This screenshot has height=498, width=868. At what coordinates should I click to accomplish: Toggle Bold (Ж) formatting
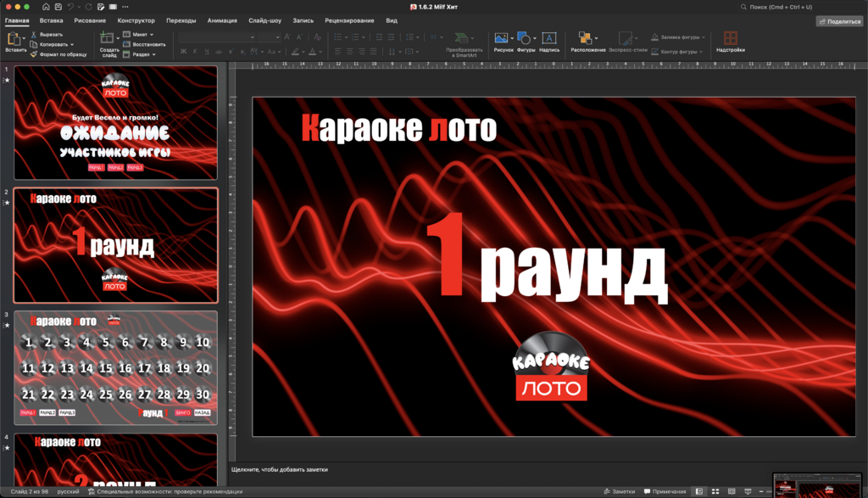click(x=183, y=52)
